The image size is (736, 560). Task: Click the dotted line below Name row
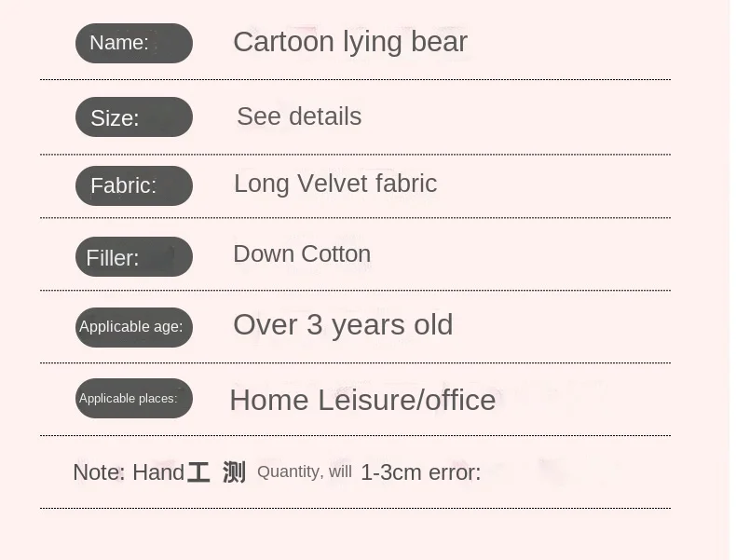[355, 80]
